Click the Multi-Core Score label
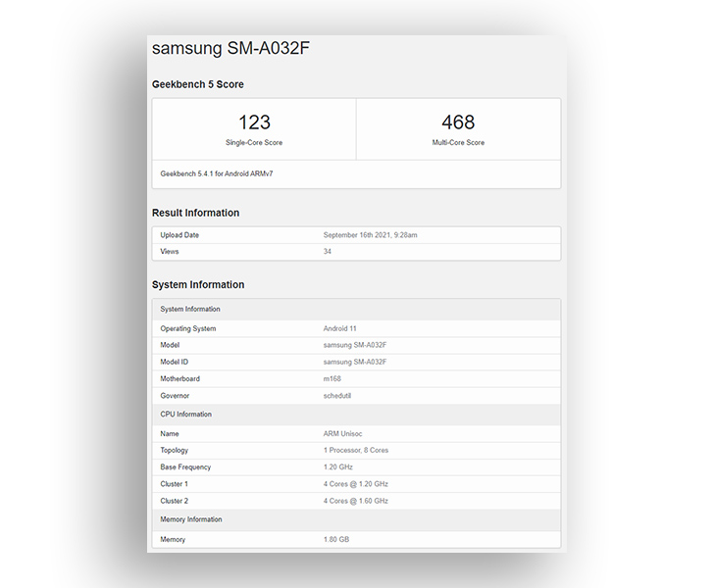 (458, 142)
